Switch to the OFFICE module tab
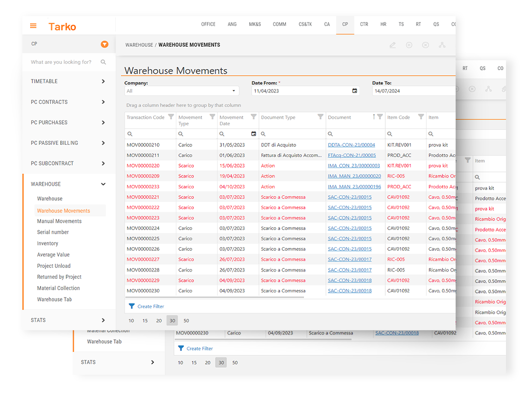 click(x=208, y=24)
